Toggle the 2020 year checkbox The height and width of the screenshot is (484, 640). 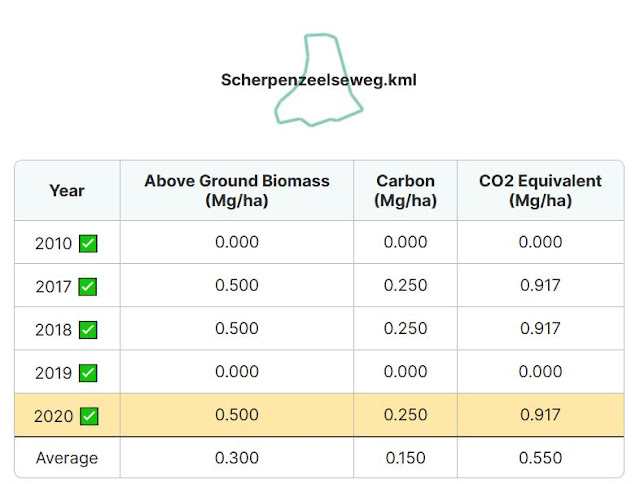point(89,416)
